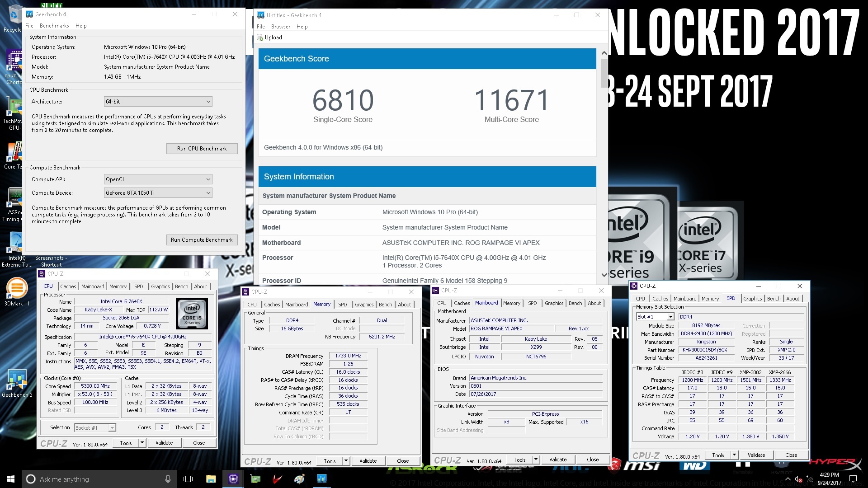Expand the Tools arrow in the CPU-Z SPD window
The height and width of the screenshot is (488, 868).
click(x=734, y=455)
